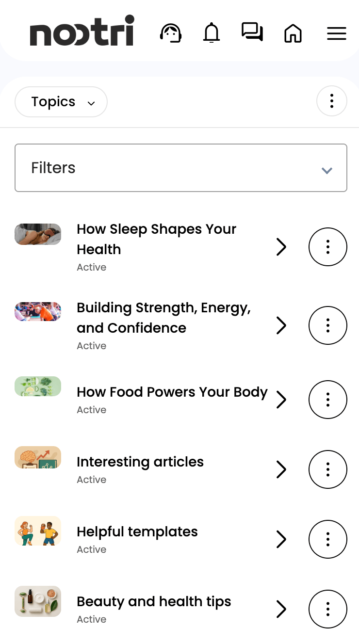Go to home via house icon

click(293, 33)
